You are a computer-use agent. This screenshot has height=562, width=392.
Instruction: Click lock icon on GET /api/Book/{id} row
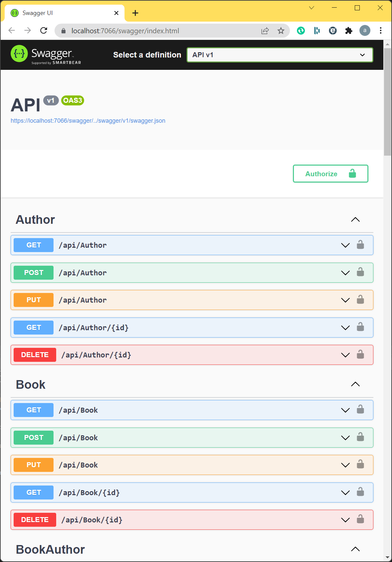click(360, 492)
